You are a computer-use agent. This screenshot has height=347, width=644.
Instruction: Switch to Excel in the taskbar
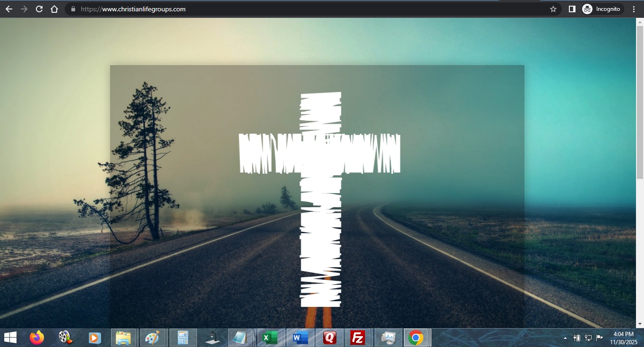coord(270,338)
